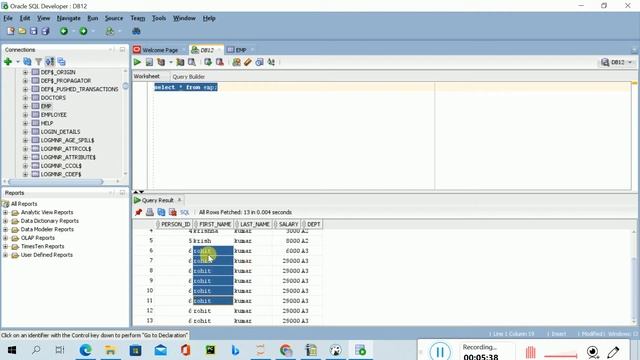Select the Worksheet tab
Screen dimensions: 640x360
[147, 76]
